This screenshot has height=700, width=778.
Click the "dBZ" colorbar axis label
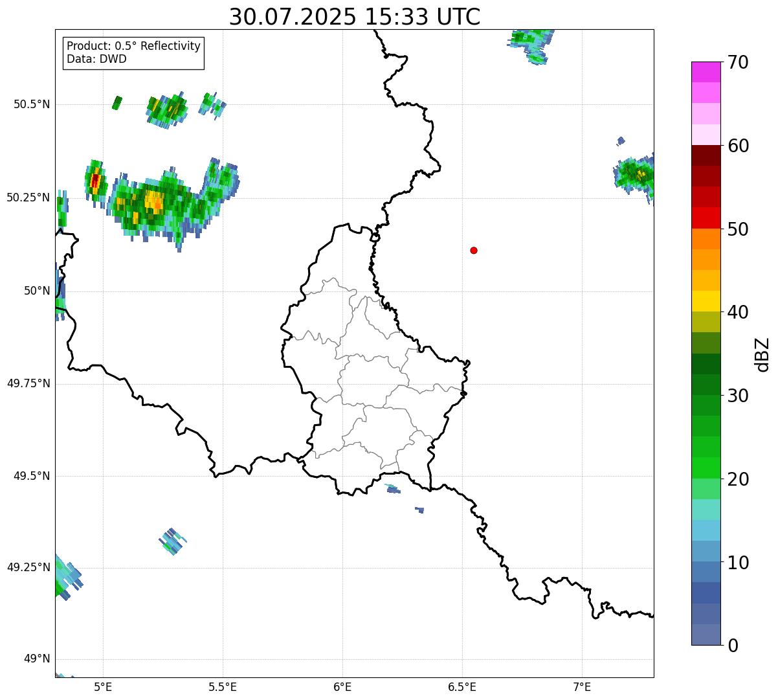pos(762,354)
